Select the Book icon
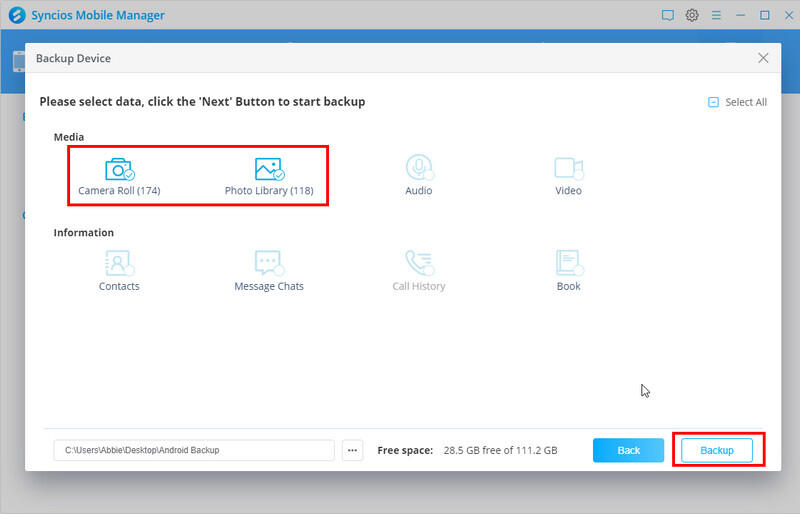Screen dimensions: 800x514 tap(568, 263)
